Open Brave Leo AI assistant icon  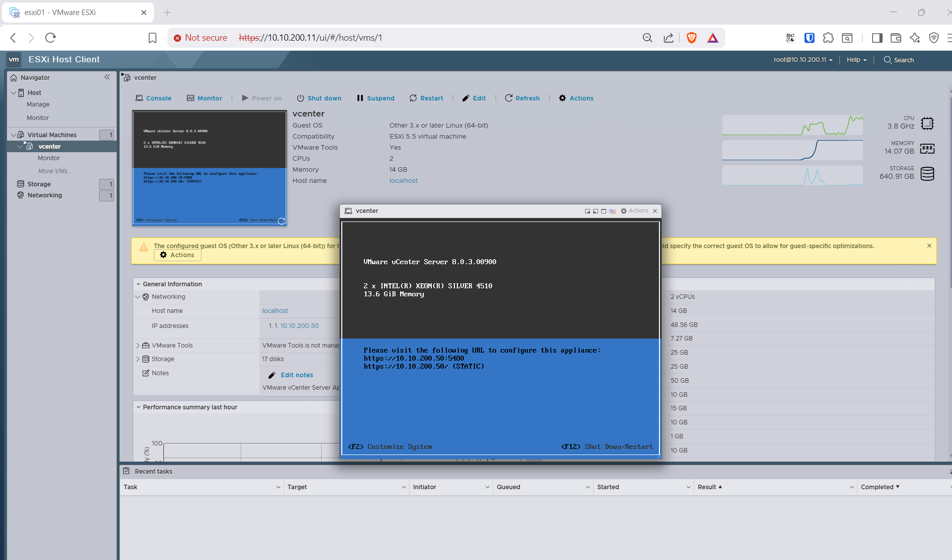(915, 38)
